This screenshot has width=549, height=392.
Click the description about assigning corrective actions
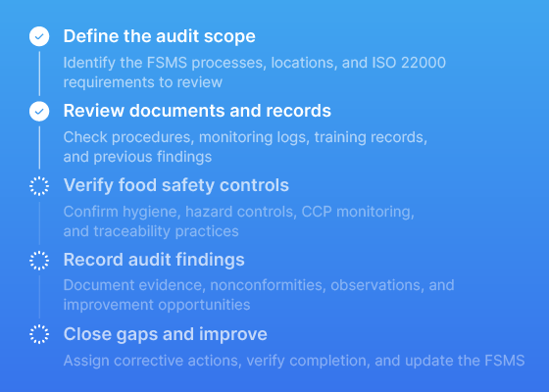coord(294,361)
